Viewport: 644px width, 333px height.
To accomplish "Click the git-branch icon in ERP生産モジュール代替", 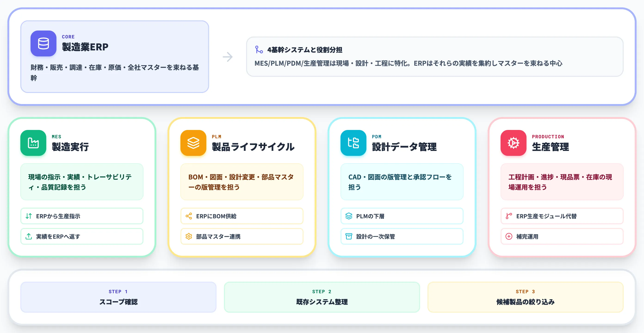I will 509,216.
